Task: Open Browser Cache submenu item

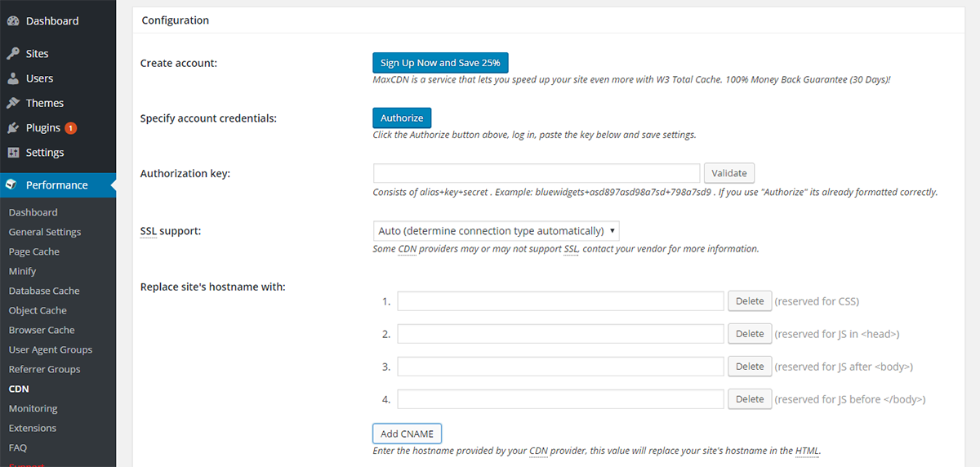Action: coord(42,330)
